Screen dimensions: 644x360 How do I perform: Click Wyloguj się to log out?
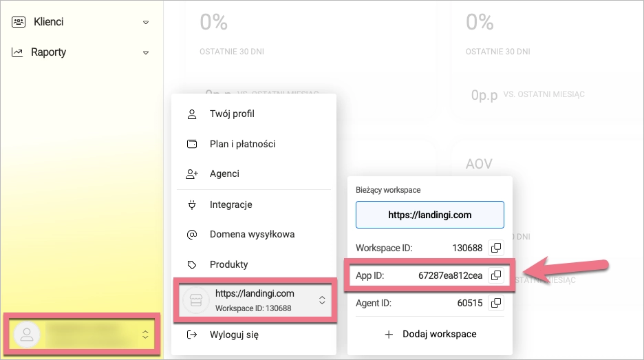pos(234,335)
